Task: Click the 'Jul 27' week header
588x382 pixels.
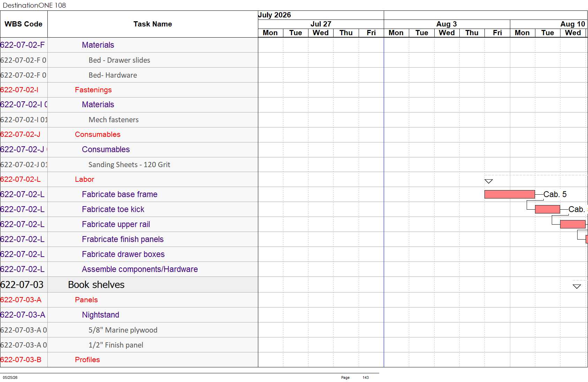Action: pyautogui.click(x=321, y=24)
